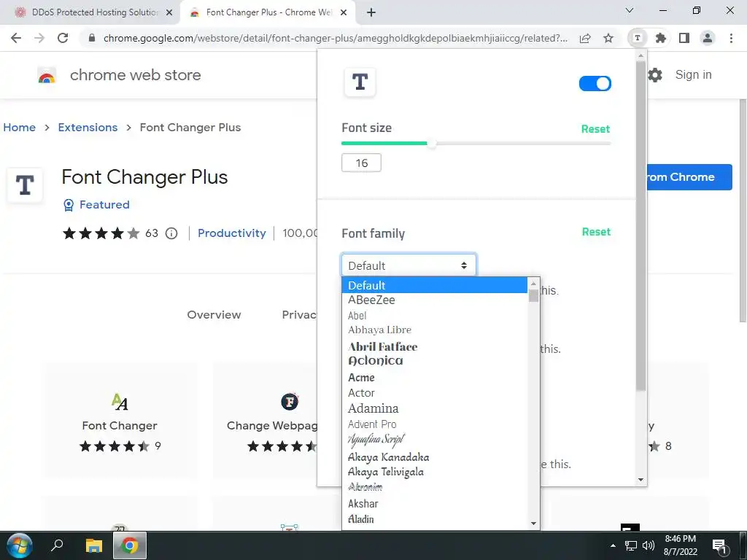Click the T logo in the extension popup
Image resolution: width=747 pixels, height=560 pixels.
[360, 82]
